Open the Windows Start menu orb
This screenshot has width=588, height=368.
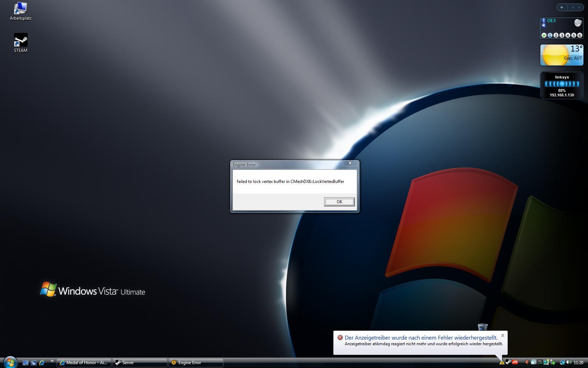point(10,362)
